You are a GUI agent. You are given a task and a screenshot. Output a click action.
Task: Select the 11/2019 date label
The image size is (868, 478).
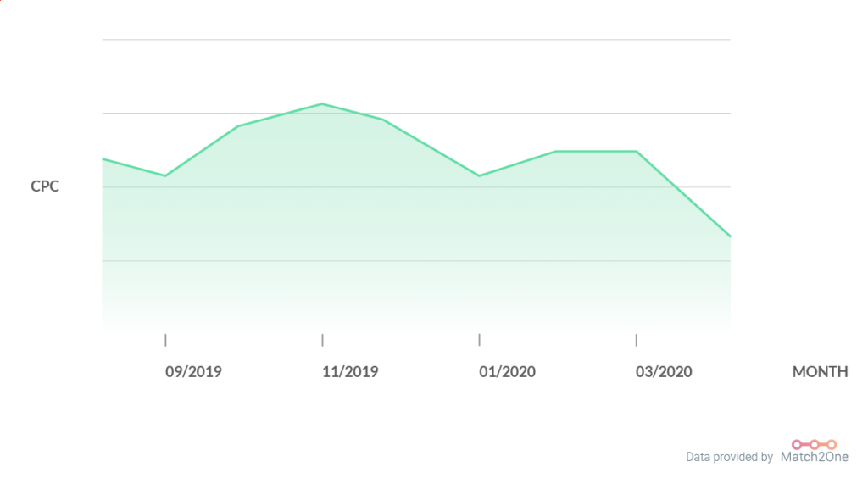pos(350,372)
